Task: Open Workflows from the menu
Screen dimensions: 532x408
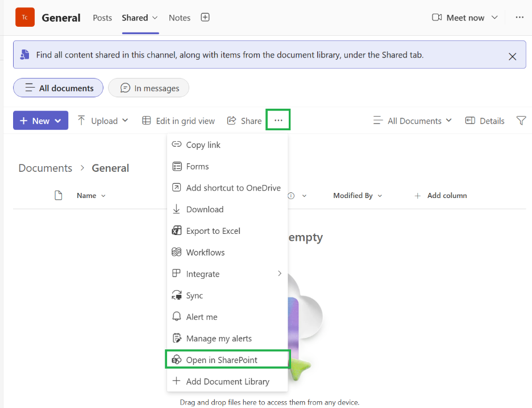Action: tap(227, 253)
